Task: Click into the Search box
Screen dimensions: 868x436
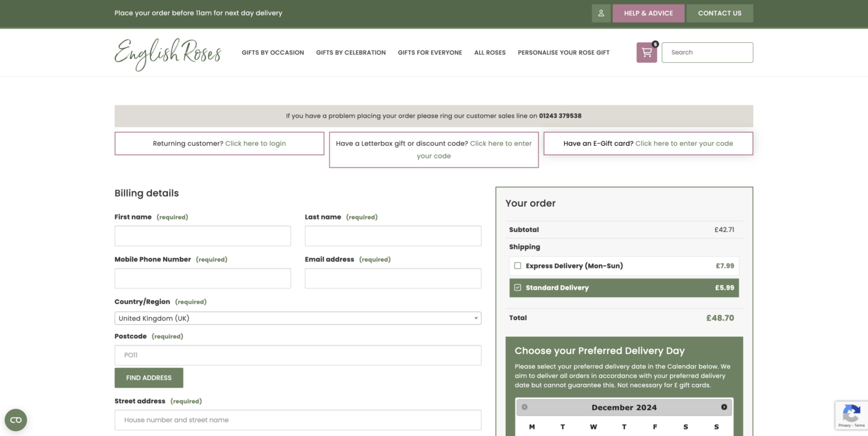Action: pos(707,53)
